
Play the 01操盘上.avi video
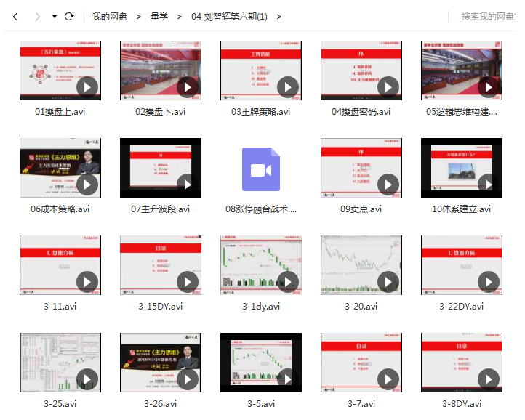(87, 87)
